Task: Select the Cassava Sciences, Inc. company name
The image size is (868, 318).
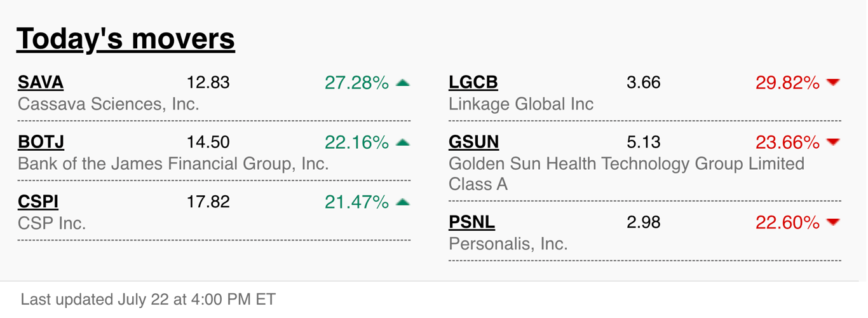Action: (x=109, y=104)
